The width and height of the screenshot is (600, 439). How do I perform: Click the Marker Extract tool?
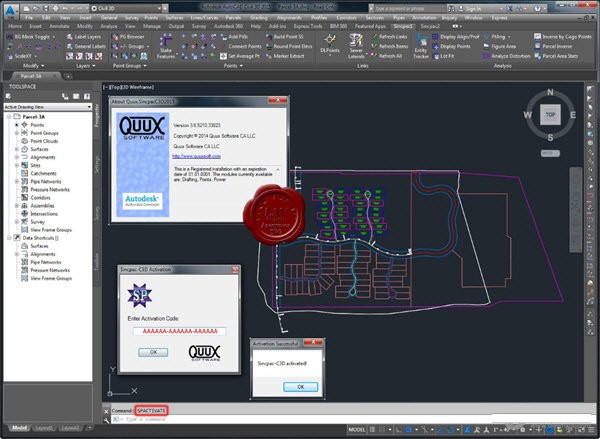(285, 56)
